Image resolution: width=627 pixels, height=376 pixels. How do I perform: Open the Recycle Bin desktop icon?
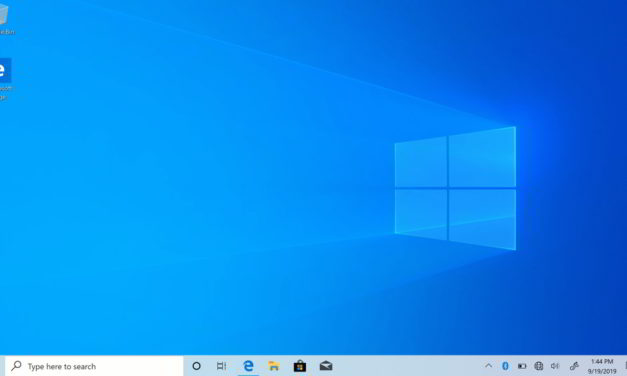[x=5, y=18]
